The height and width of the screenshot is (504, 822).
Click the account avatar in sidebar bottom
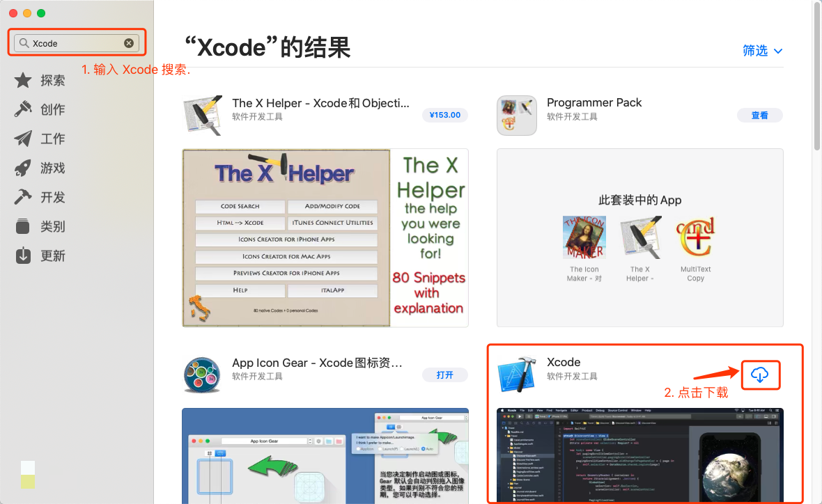(x=28, y=475)
